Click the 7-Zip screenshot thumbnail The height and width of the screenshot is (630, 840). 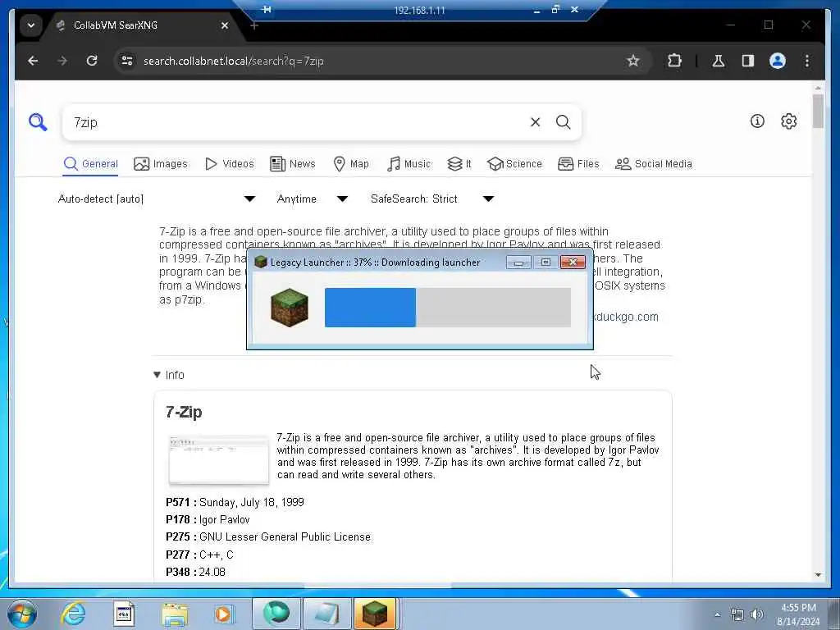pos(218,460)
